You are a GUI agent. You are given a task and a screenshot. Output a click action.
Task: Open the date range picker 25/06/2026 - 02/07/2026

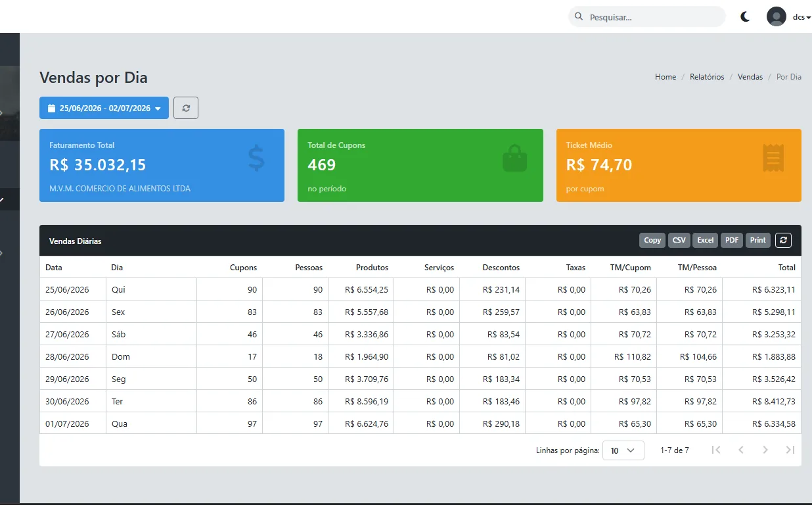click(104, 108)
